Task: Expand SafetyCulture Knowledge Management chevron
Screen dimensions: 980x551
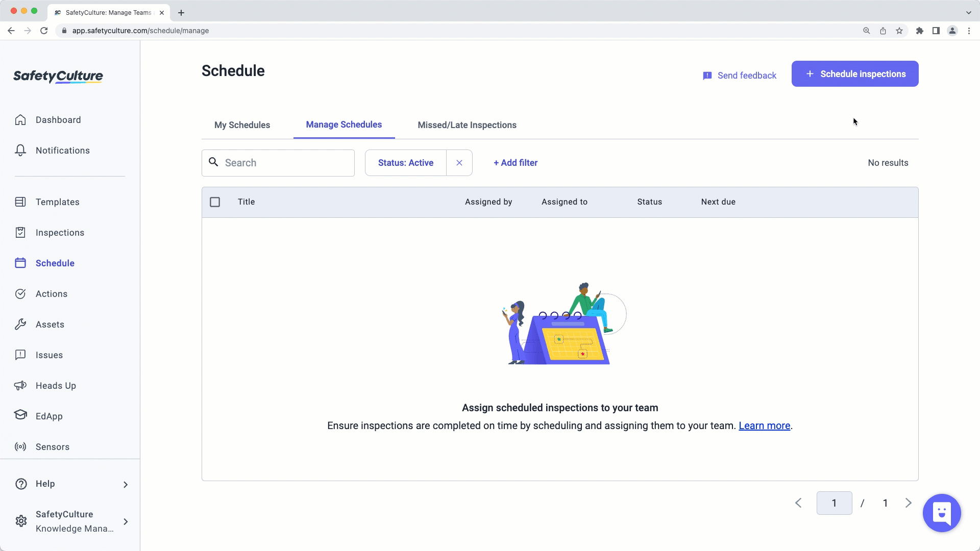Action: tap(126, 521)
